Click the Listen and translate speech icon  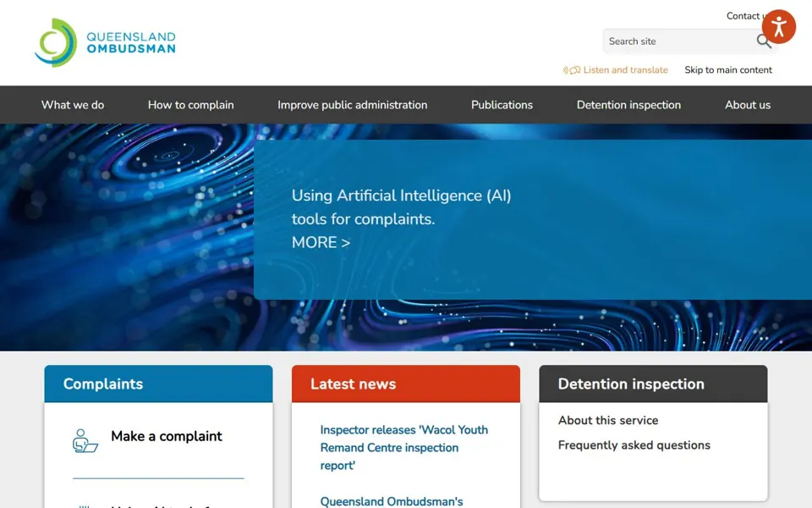[572, 70]
